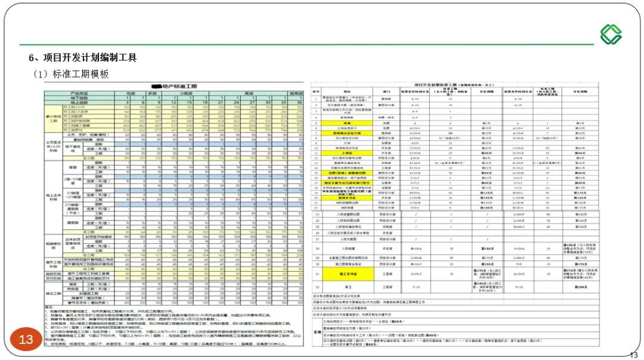Click the '小高层' column group header
The height and width of the screenshot is (360, 644).
pyautogui.click(x=185, y=94)
